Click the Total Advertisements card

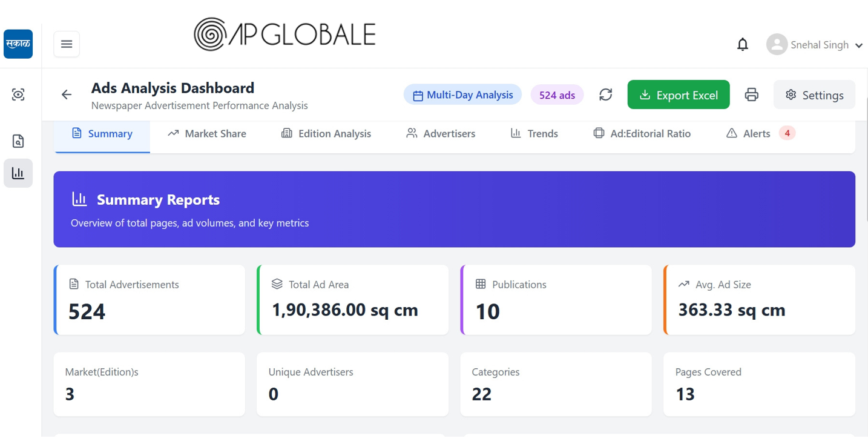[x=150, y=300]
